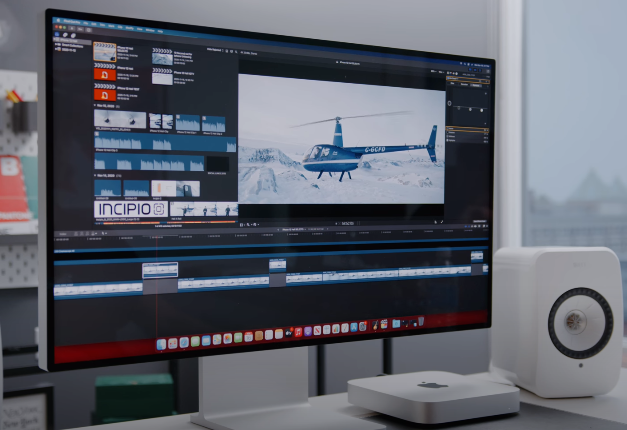627x430 pixels.
Task: Select the Smart Collections folder
Action: coord(70,46)
